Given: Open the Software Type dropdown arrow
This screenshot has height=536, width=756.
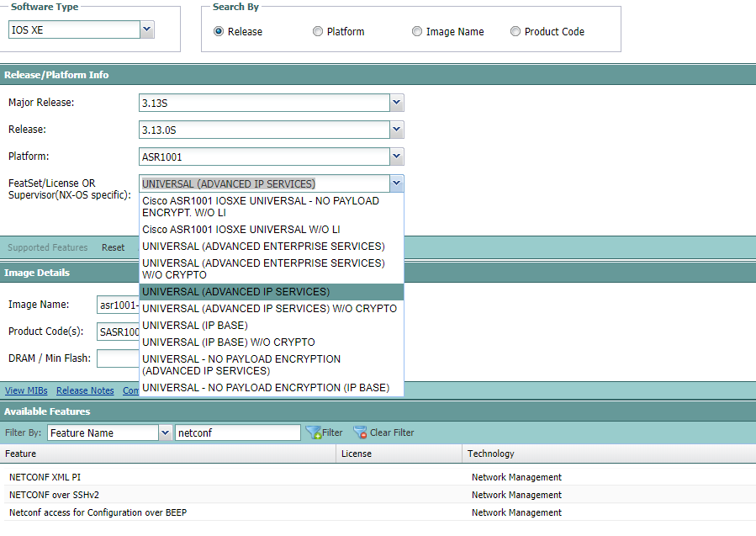Looking at the screenshot, I should (147, 29).
